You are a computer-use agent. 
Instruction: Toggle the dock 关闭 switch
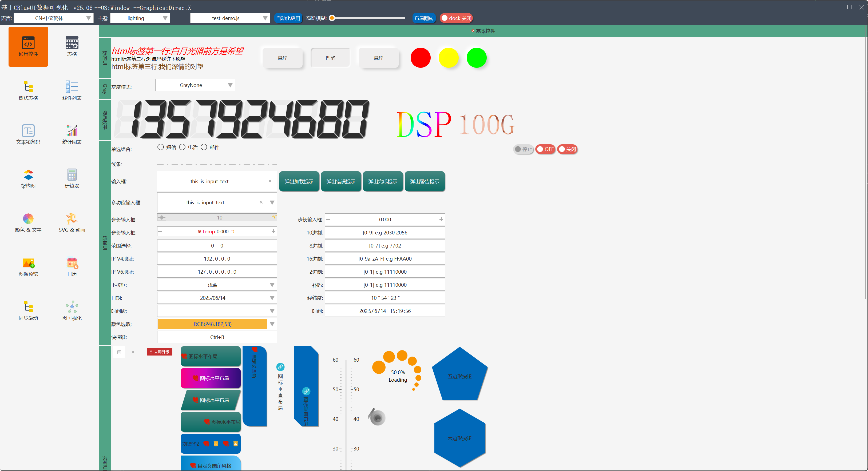tap(456, 18)
